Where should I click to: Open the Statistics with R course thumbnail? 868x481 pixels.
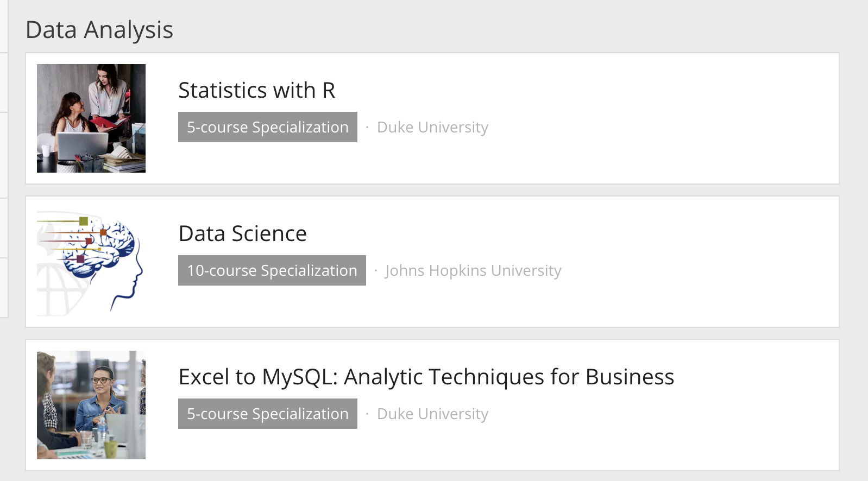click(x=91, y=118)
